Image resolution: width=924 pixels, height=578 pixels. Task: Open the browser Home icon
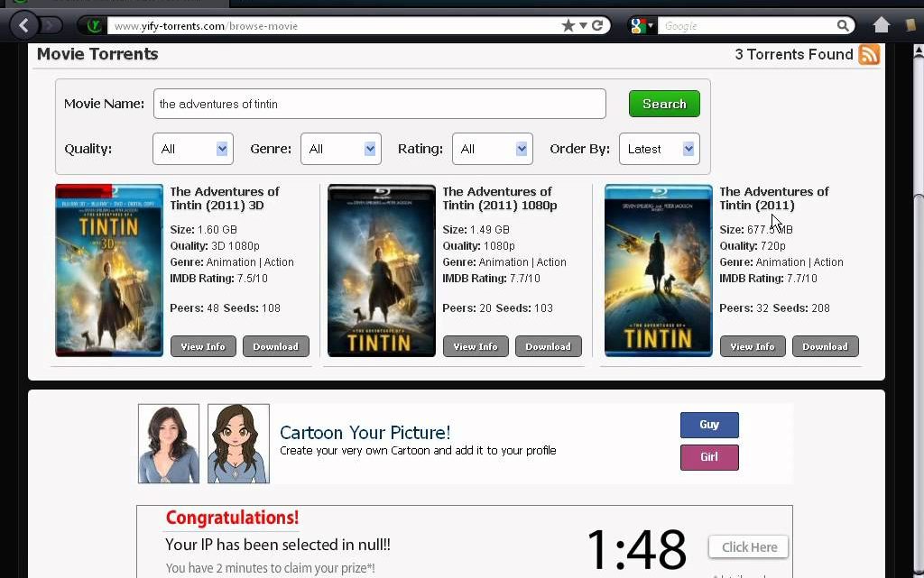[x=882, y=24]
